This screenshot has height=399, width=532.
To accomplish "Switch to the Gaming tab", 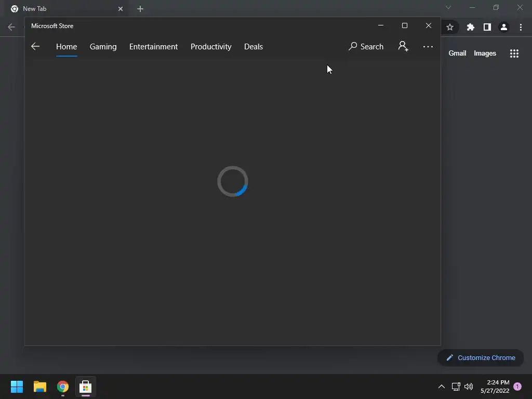I will (103, 46).
